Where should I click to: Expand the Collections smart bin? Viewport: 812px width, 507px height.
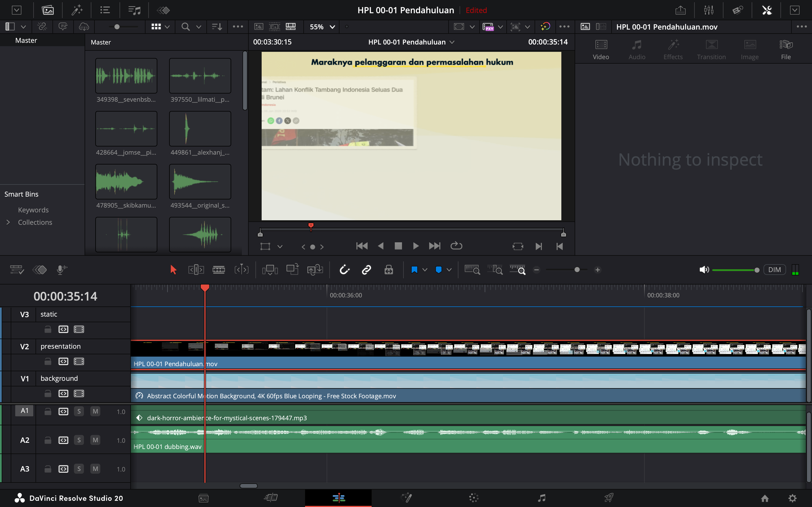pyautogui.click(x=8, y=222)
